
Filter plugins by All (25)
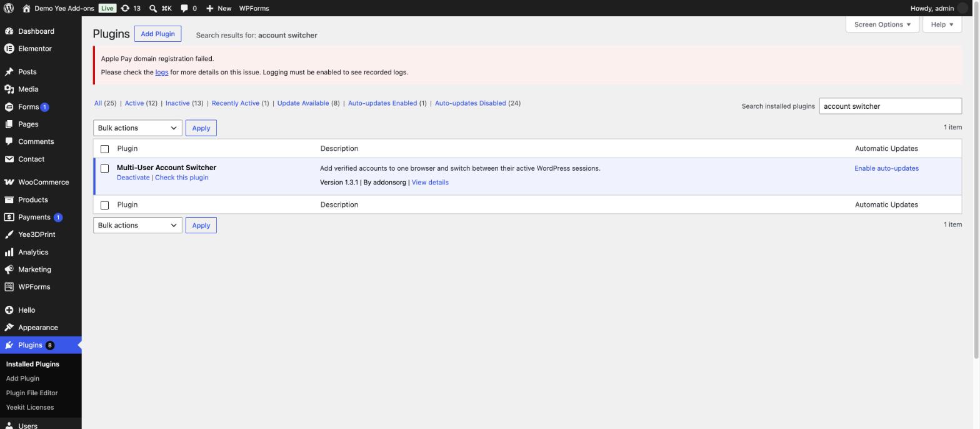pyautogui.click(x=105, y=103)
